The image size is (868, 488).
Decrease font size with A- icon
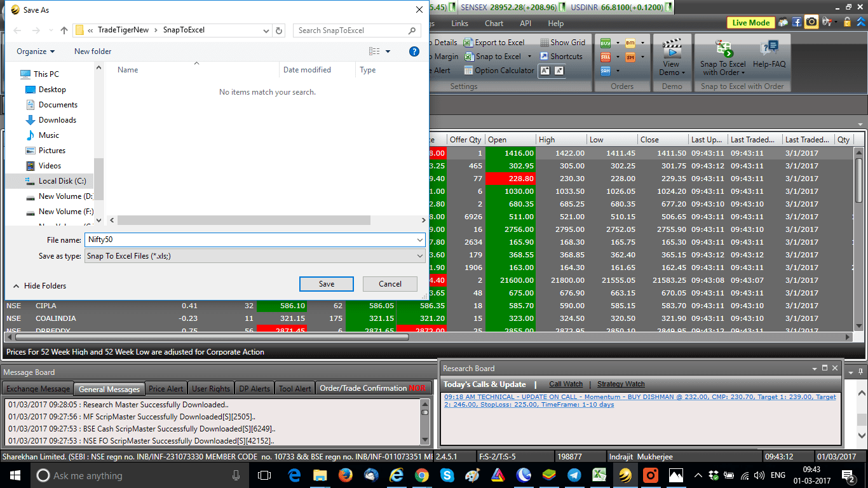pyautogui.click(x=559, y=71)
